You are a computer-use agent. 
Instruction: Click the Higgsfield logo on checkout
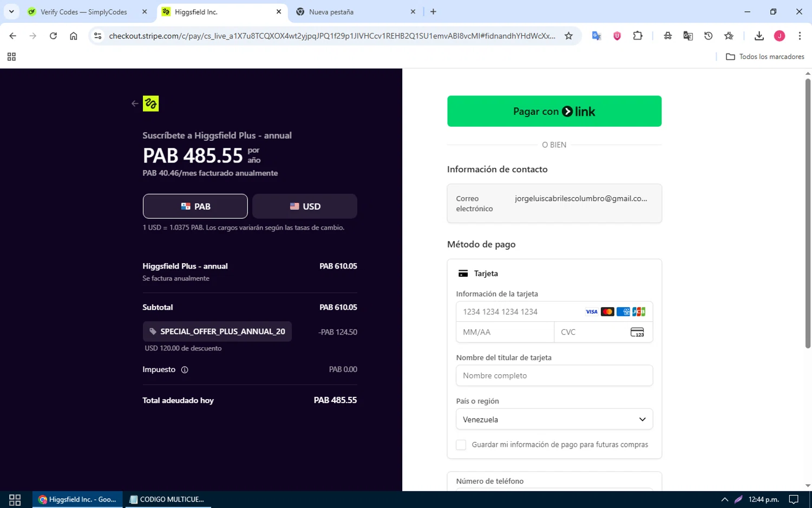[x=150, y=103]
